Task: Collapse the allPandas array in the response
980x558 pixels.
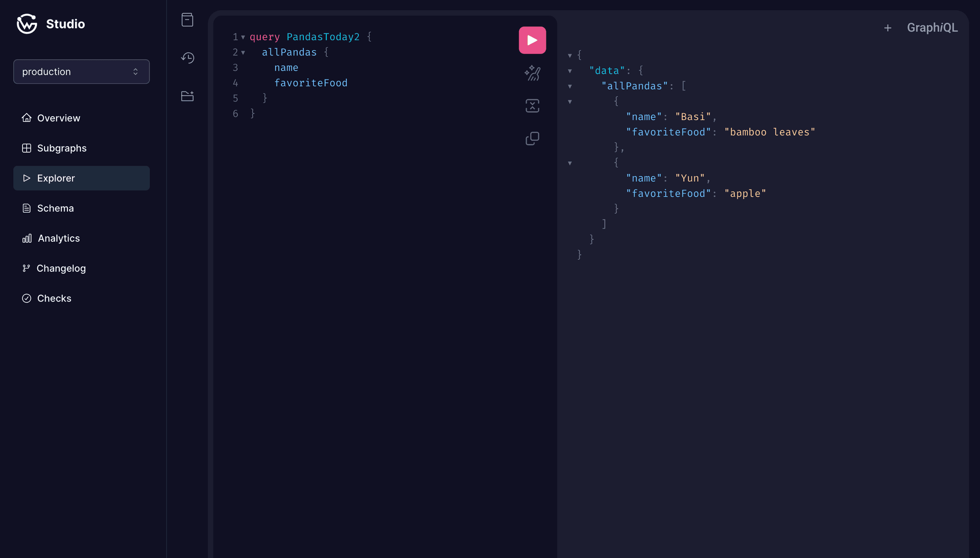Action: [x=570, y=86]
